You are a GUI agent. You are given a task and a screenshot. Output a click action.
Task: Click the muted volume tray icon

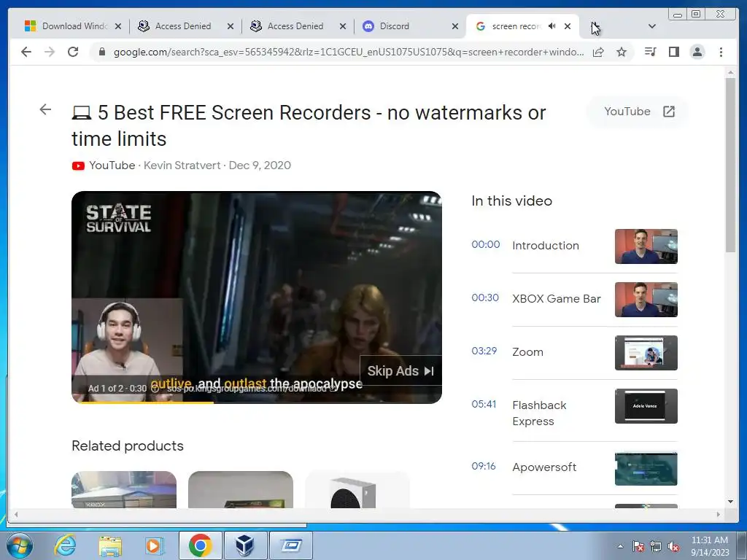pyautogui.click(x=673, y=546)
